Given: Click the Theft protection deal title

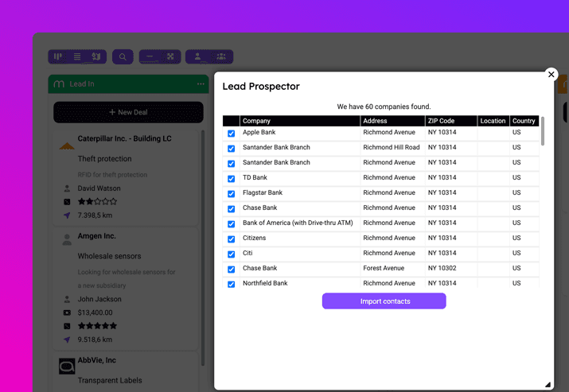Looking at the screenshot, I should tap(104, 159).
